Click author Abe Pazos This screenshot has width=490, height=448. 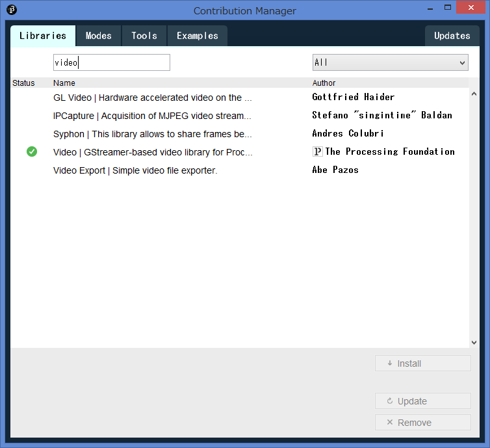pyautogui.click(x=335, y=170)
